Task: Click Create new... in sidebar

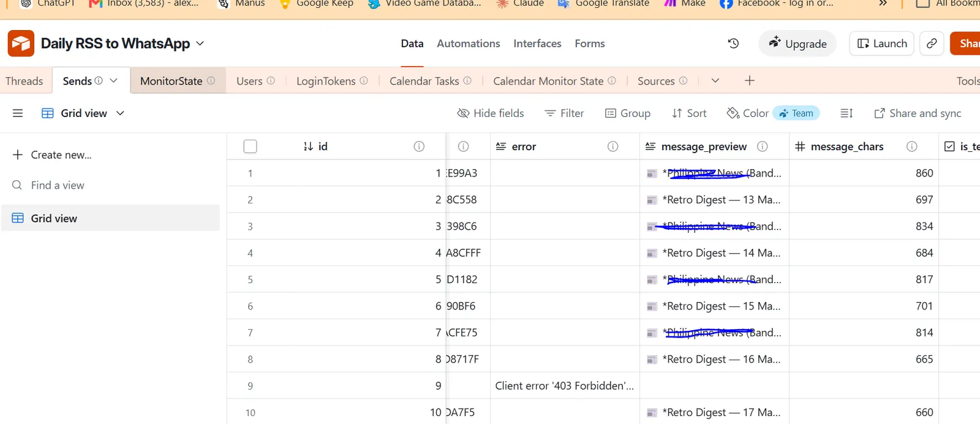Action: click(x=52, y=155)
